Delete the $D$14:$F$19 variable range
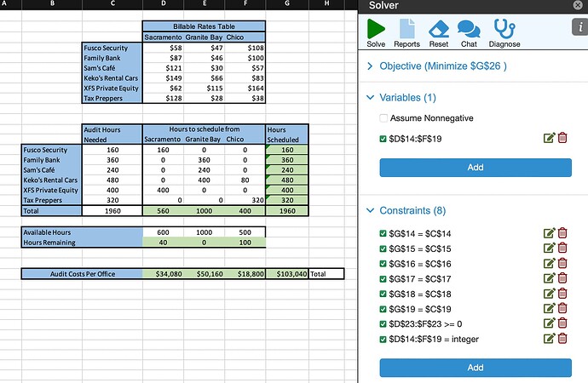The height and width of the screenshot is (383, 588). 562,138
